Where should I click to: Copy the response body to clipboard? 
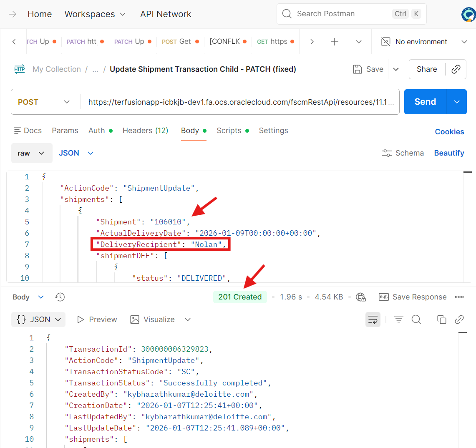(x=442, y=319)
